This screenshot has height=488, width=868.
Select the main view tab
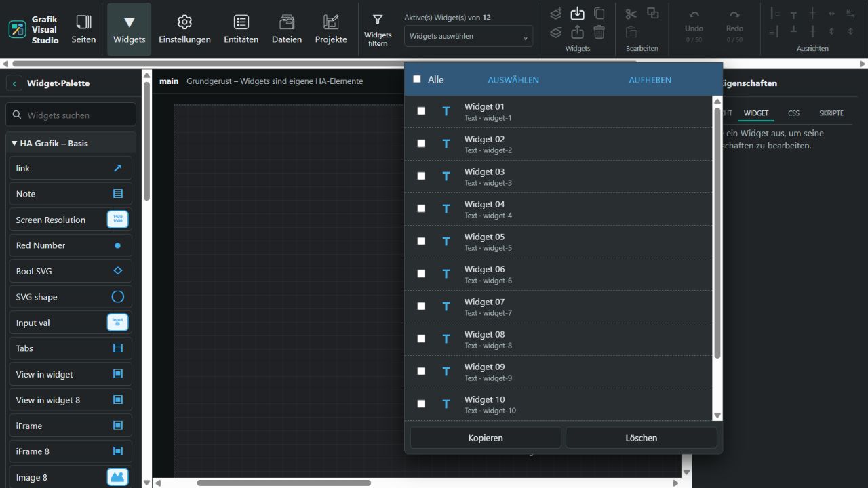(169, 81)
